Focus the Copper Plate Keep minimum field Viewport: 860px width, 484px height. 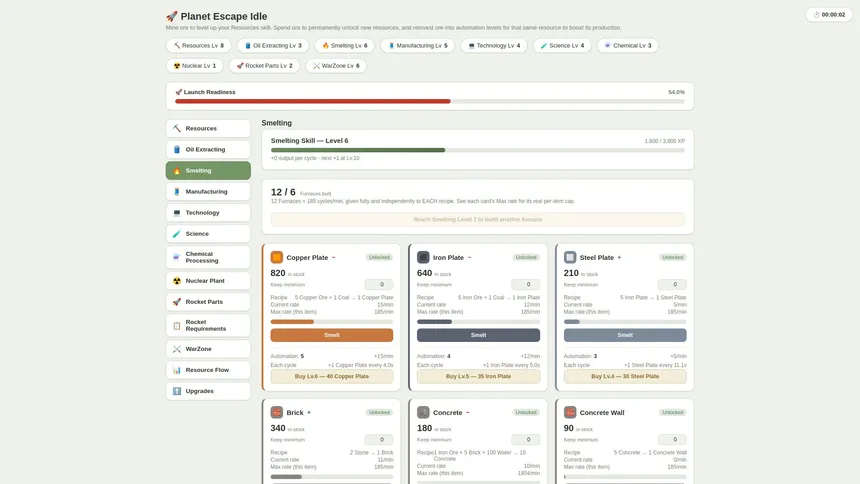coord(378,284)
